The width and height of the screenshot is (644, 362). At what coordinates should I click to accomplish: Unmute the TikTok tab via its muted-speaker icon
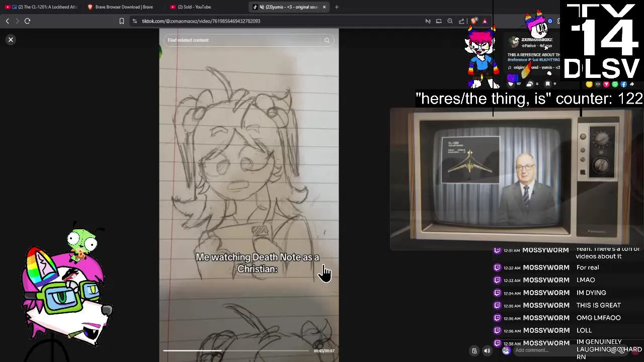(x=262, y=7)
